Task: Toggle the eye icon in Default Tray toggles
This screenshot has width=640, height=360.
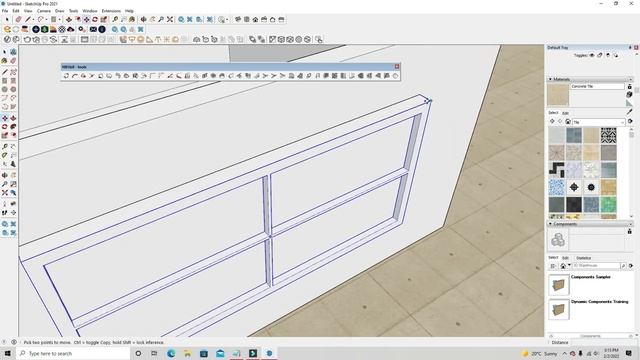Action: [592, 55]
